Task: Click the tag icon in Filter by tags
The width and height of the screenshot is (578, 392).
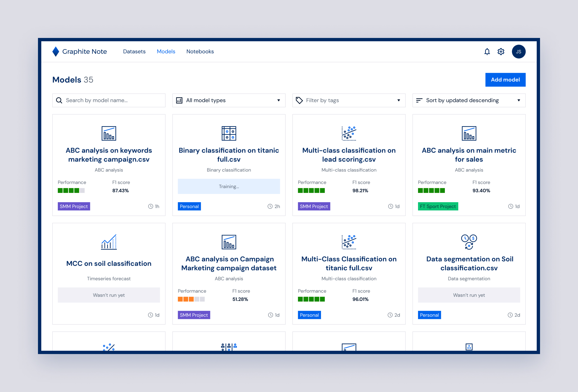Action: (x=299, y=100)
